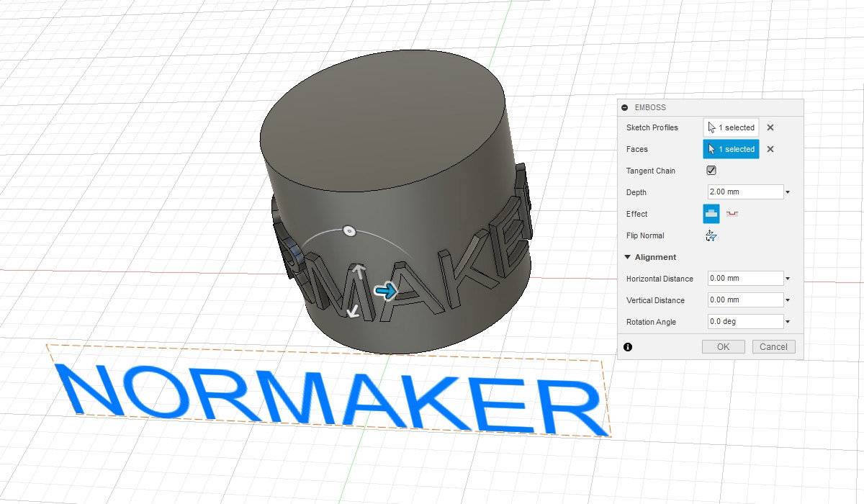Collapse the Alignment section

(x=627, y=257)
